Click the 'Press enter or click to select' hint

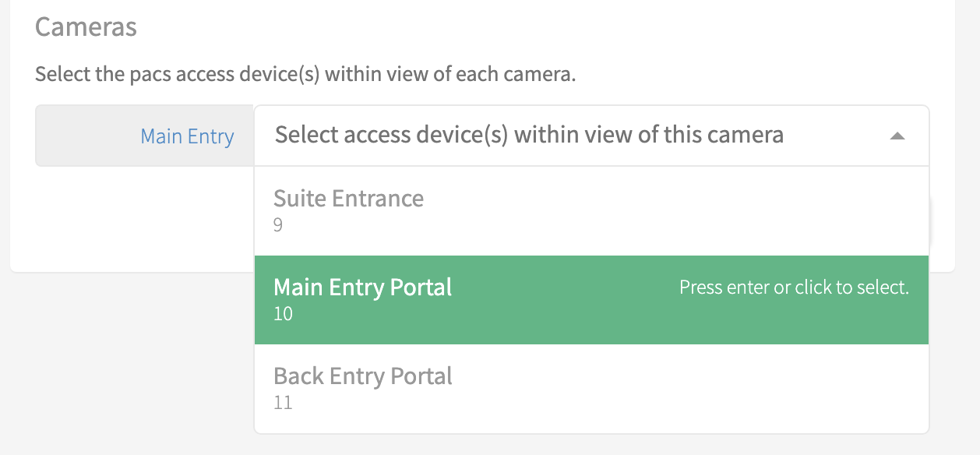tap(794, 287)
